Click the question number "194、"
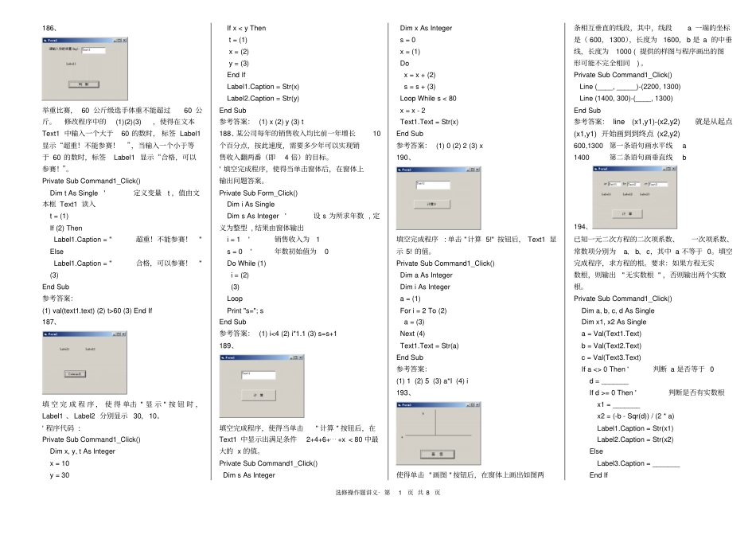 (x=582, y=227)
